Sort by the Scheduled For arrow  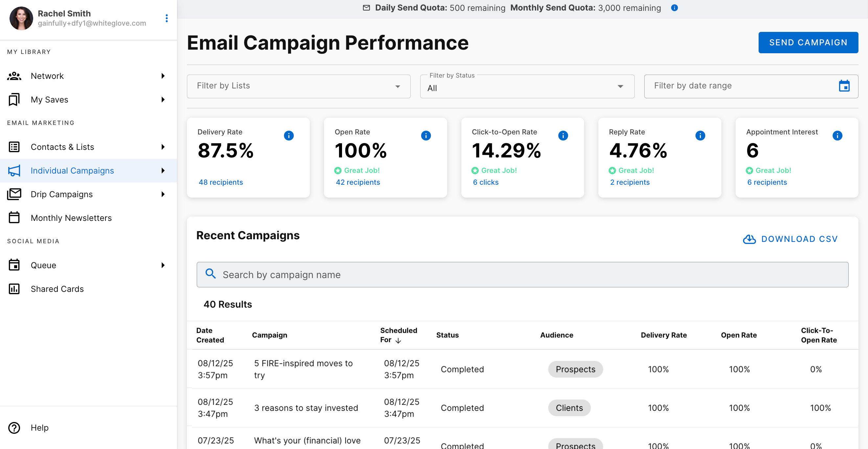click(x=398, y=341)
